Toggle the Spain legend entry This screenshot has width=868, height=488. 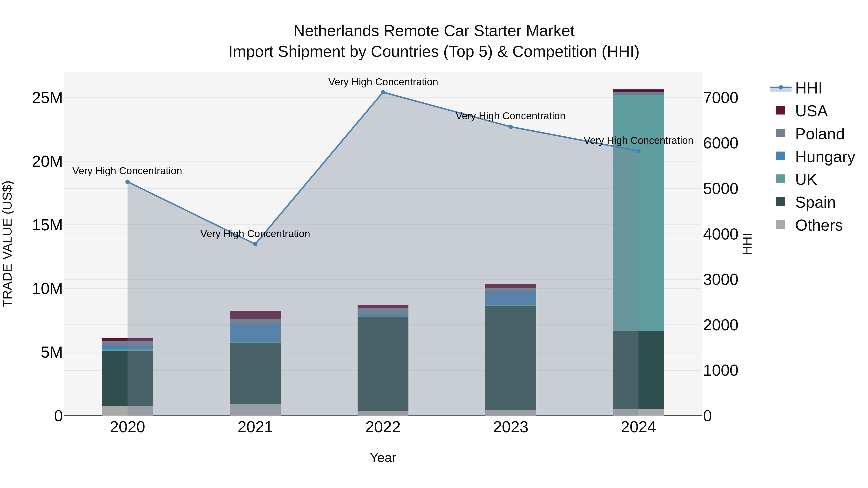tap(806, 202)
